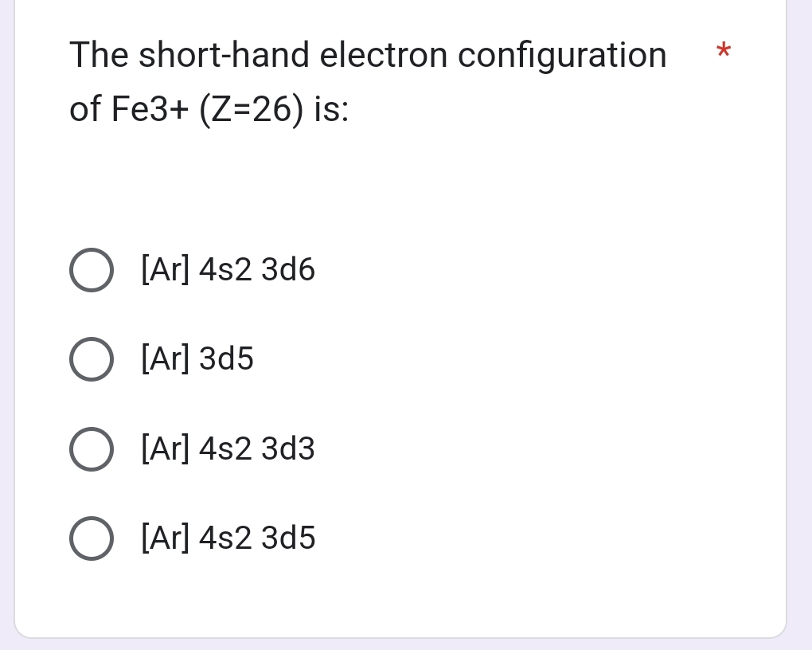The image size is (812, 650).
Task: Click the [Ar] 3d5 label text
Action: pyautogui.click(x=196, y=358)
